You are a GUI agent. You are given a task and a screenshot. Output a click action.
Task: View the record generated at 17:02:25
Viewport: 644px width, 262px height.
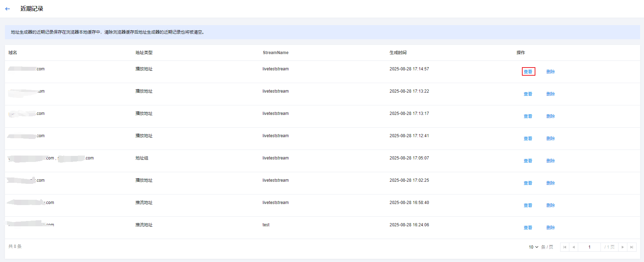point(528,183)
